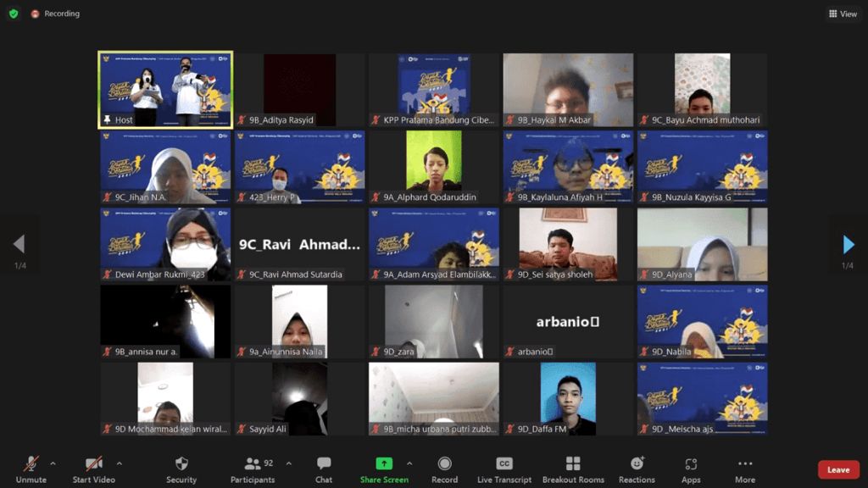This screenshot has width=868, height=488.
Task: Open the Participants panel
Action: click(253, 469)
